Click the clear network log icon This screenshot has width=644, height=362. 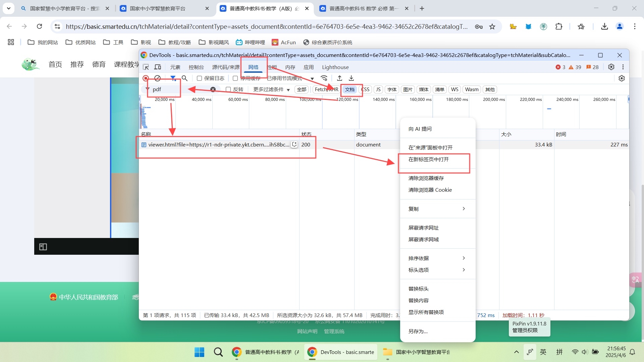(157, 78)
